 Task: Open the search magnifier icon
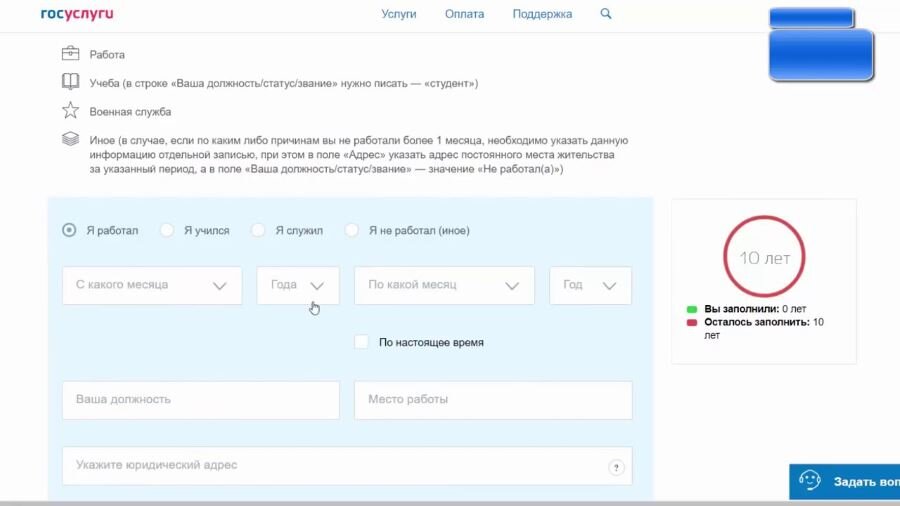click(x=606, y=13)
